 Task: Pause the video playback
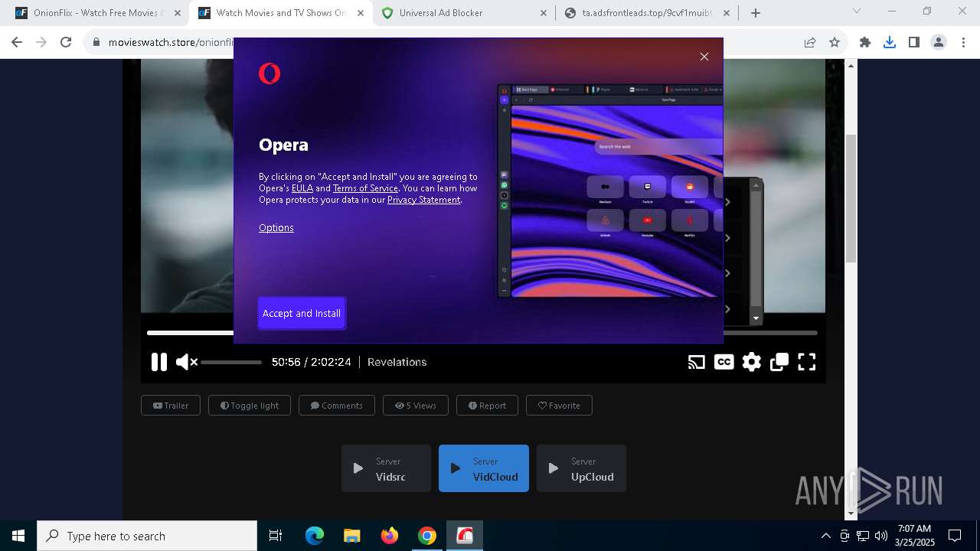pyautogui.click(x=159, y=362)
